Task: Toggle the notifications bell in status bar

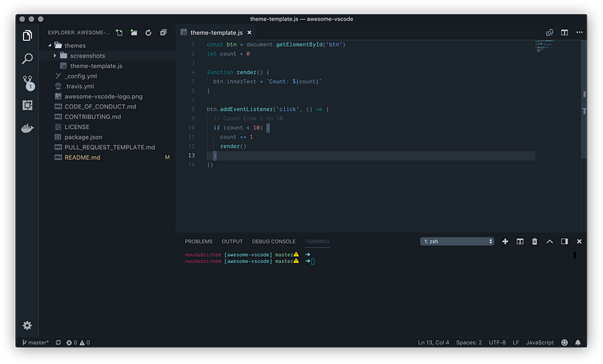Action: (577, 342)
